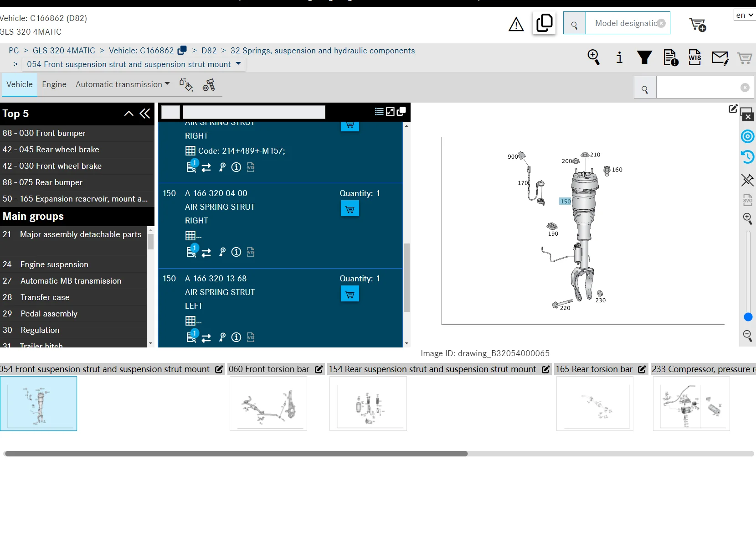Open the warning triangle notifications icon
Screen dimensions: 756x549
pyautogui.click(x=516, y=24)
